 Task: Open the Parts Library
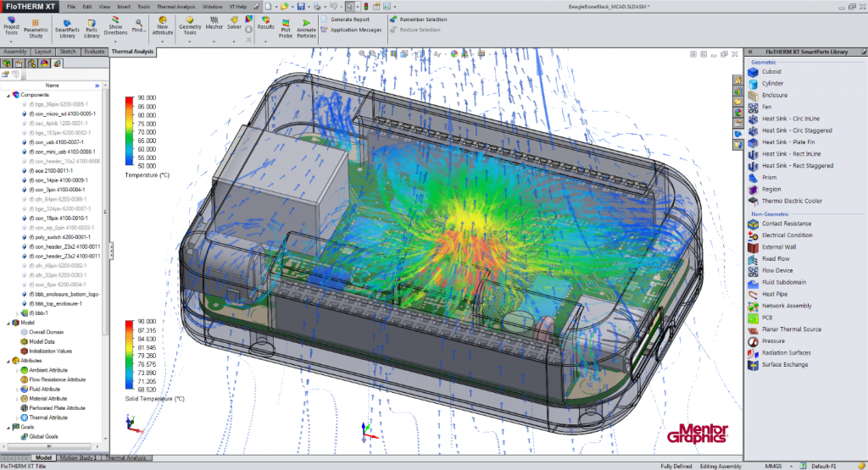92,28
